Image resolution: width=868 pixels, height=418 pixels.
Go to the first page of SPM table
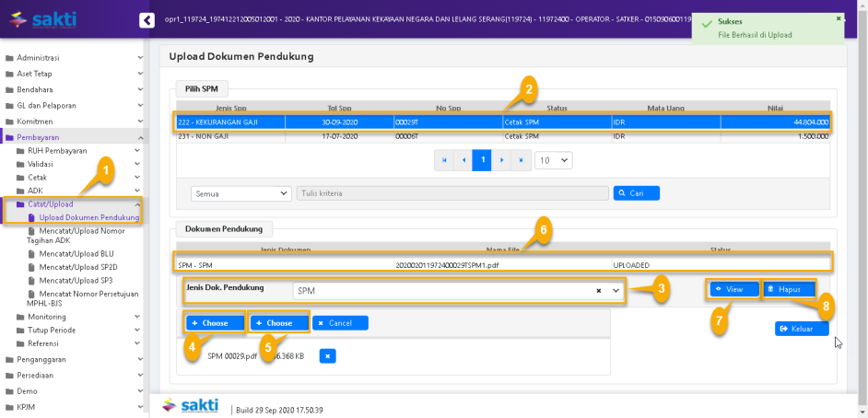point(445,160)
